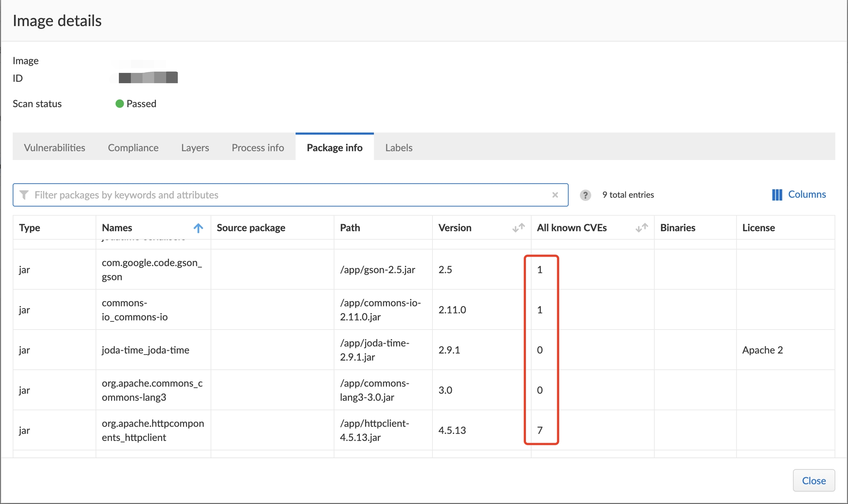Click the Columns bars icon

[x=777, y=195]
